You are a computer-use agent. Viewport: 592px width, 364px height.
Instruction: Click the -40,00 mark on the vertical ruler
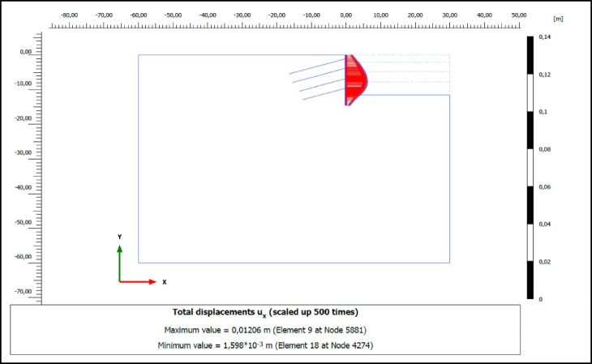click(x=23, y=187)
